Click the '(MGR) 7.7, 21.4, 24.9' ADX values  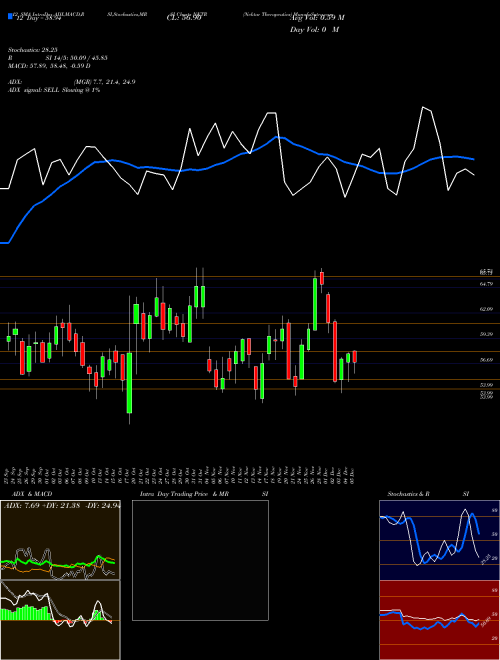104,82
